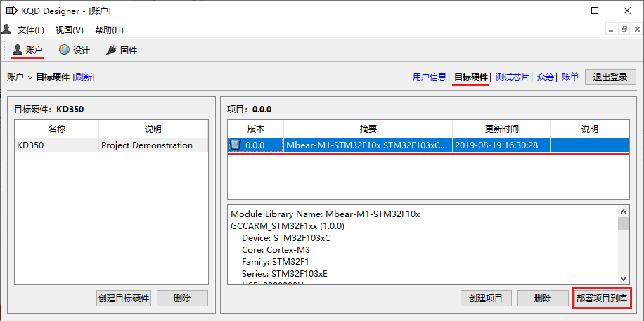Click the 刷新 link in the breadcrumb

[84, 77]
